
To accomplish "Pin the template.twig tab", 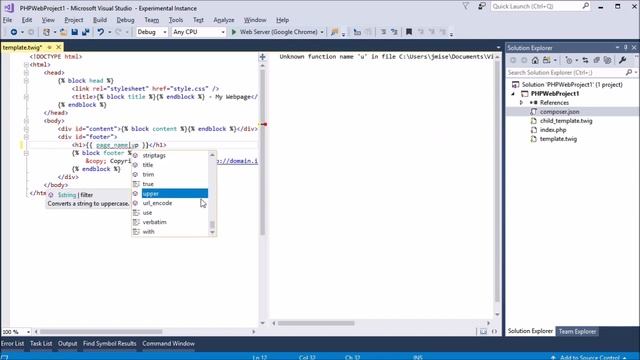I will point(49,47).
